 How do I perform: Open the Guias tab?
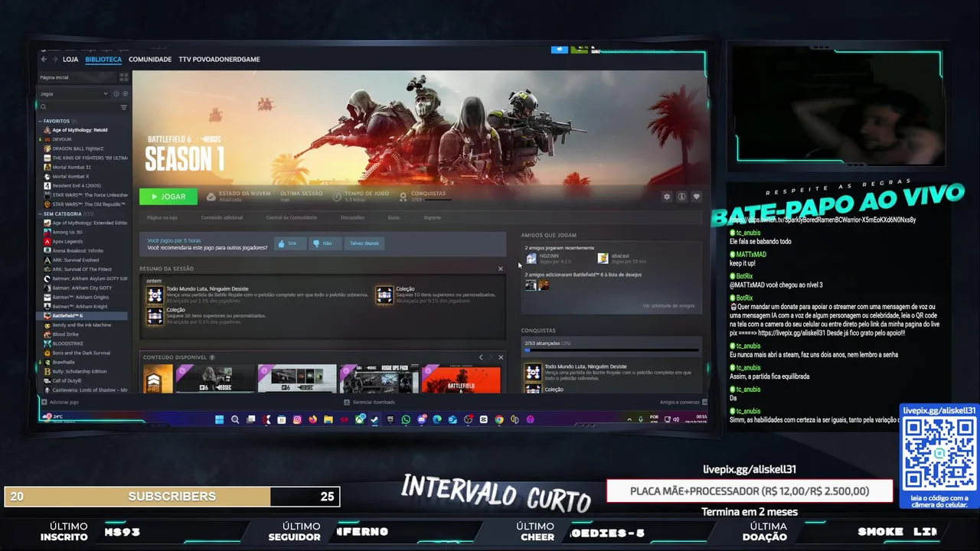coord(394,217)
